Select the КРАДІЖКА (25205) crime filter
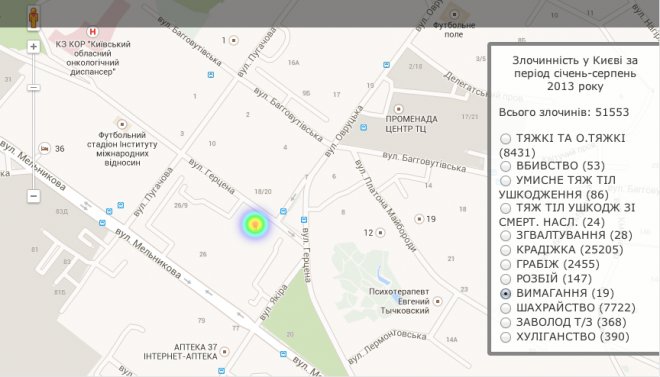 pyautogui.click(x=506, y=250)
